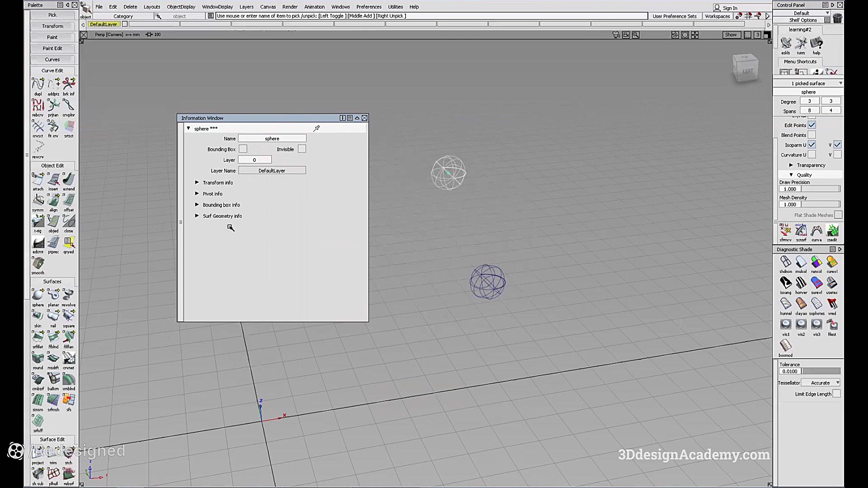
Task: Open the Render menu
Action: [x=290, y=7]
